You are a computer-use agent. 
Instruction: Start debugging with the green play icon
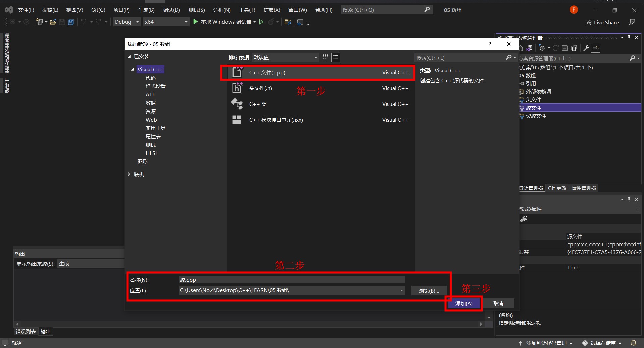[196, 22]
